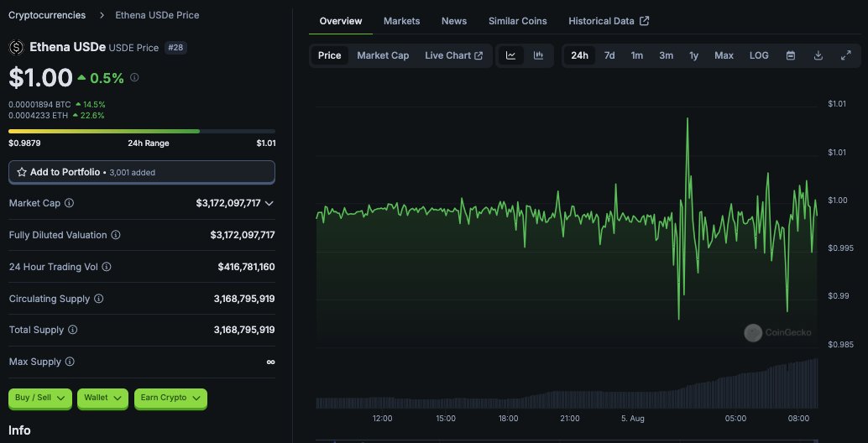Expand chart to fullscreen
The height and width of the screenshot is (443, 868).
coord(845,55)
